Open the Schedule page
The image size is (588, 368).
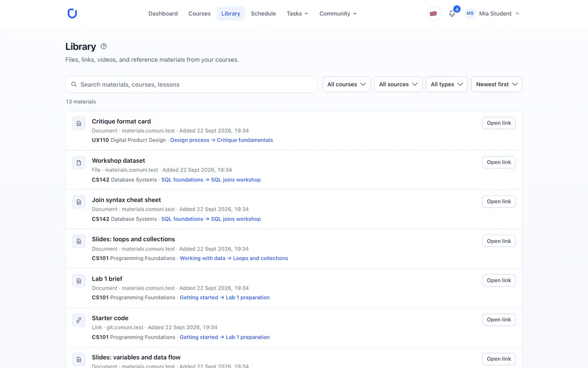263,13
